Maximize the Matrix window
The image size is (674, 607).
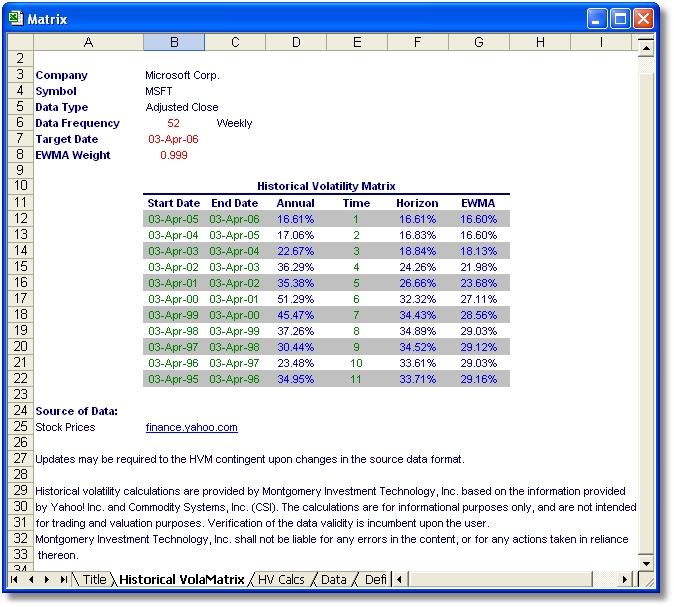pos(620,19)
